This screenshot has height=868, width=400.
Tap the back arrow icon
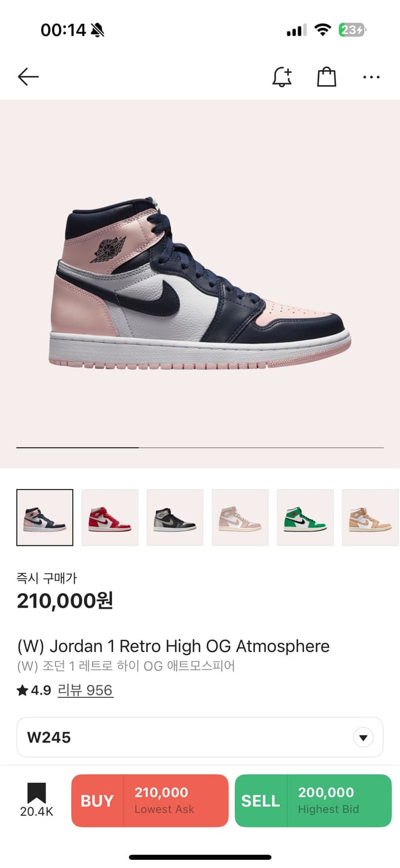[28, 76]
